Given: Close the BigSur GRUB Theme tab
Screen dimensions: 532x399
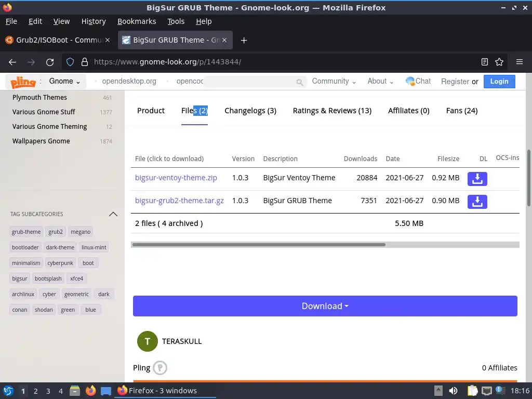Looking at the screenshot, I should pyautogui.click(x=224, y=40).
